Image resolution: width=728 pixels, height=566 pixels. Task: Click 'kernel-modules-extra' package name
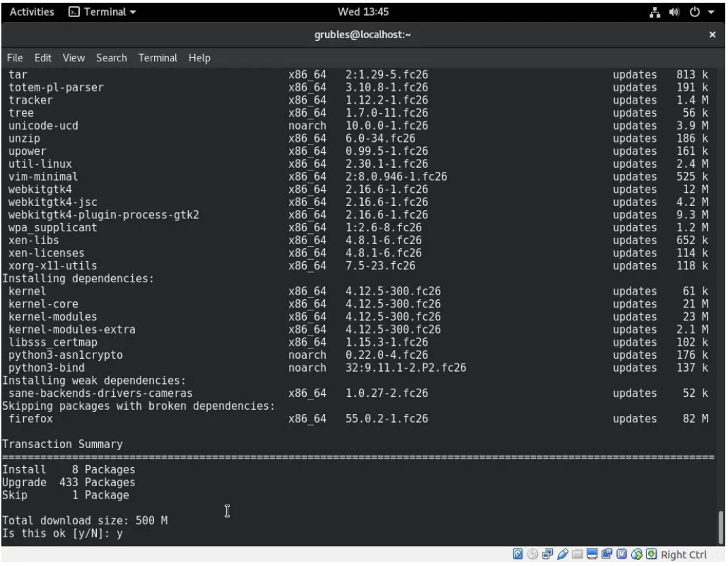coord(72,329)
